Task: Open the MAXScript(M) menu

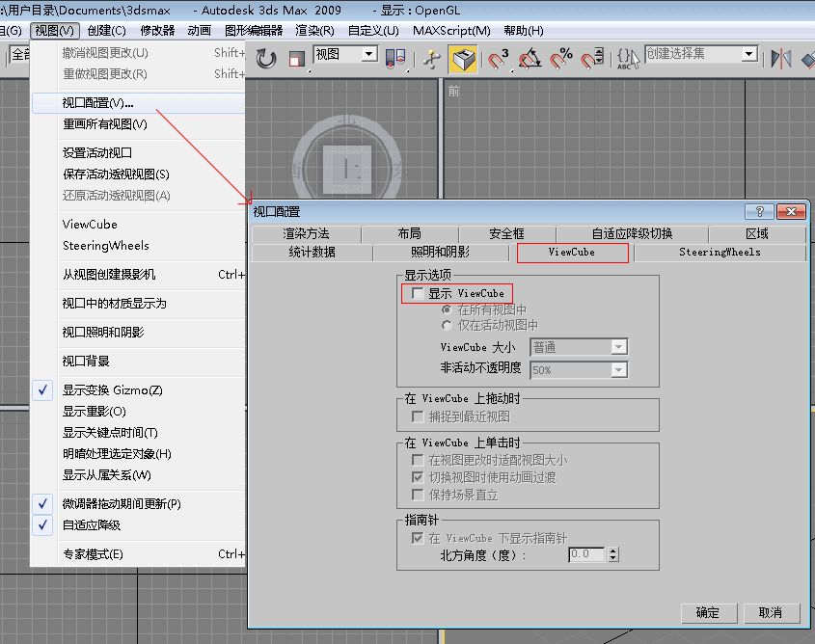Action: (451, 31)
